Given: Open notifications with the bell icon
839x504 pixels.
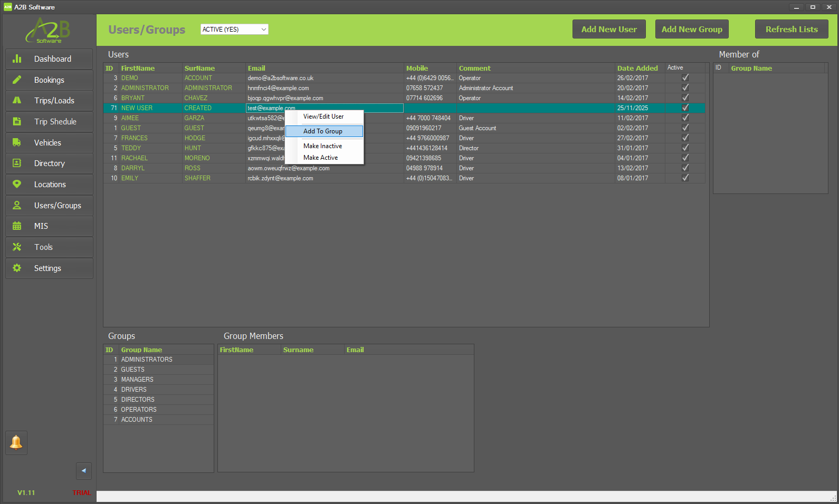Looking at the screenshot, I should click(16, 442).
